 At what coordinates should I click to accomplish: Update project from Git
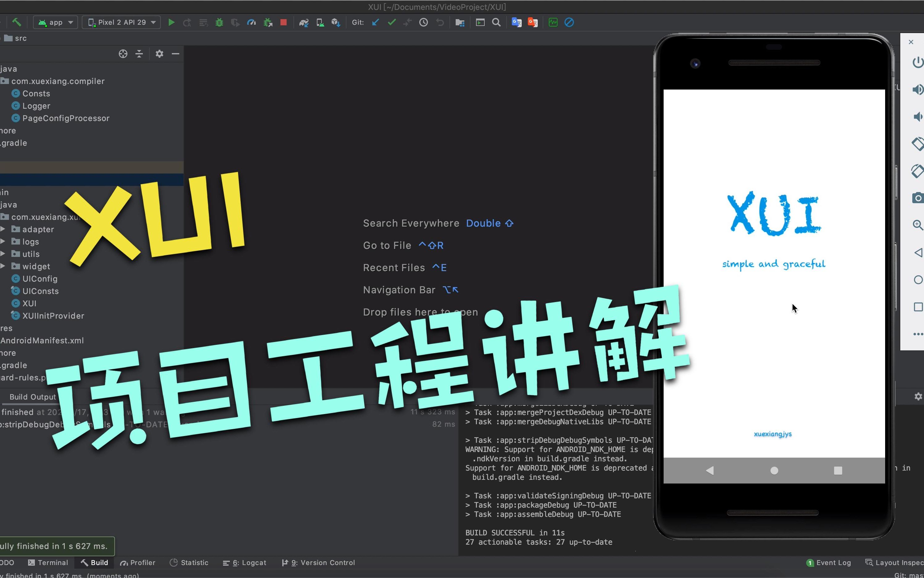pos(376,22)
